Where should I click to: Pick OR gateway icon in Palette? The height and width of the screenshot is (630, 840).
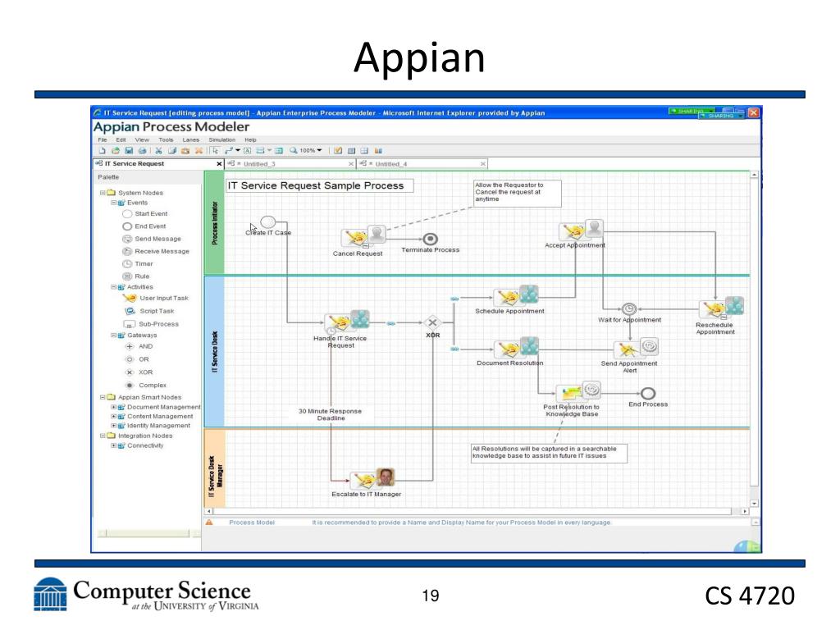click(x=129, y=359)
